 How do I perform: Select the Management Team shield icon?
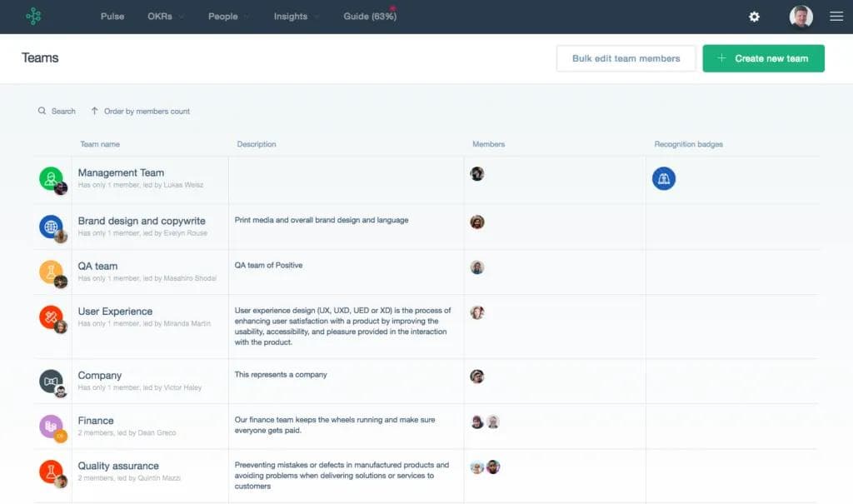[50, 177]
